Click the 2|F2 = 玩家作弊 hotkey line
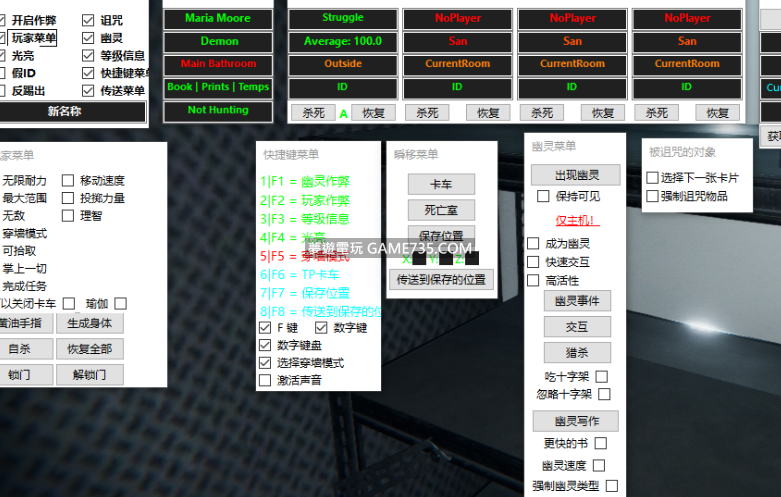 [305, 201]
